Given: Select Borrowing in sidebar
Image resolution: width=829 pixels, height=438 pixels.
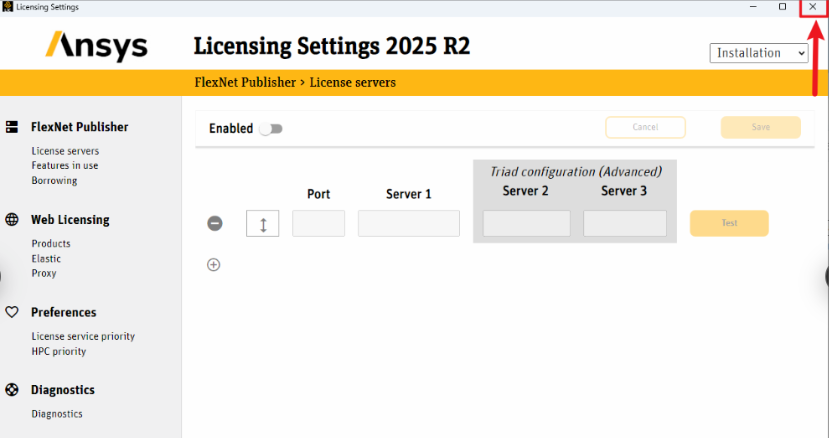Looking at the screenshot, I should tap(54, 181).
